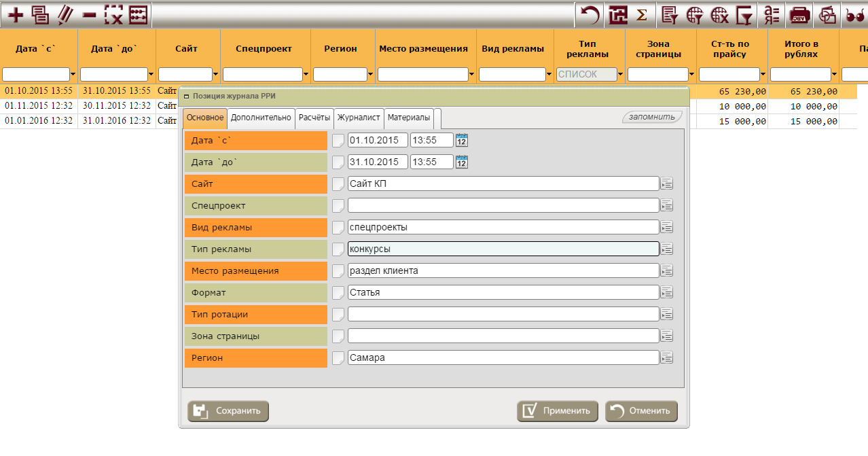The image size is (868, 456).
Task: Open the list selector for Формат field
Action: click(666, 292)
